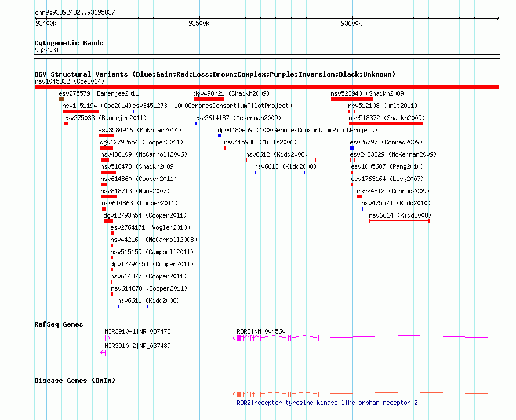Click the OMIM ROR2 orange exon block
Viewport: 516px width, 420px height.
pos(239,394)
